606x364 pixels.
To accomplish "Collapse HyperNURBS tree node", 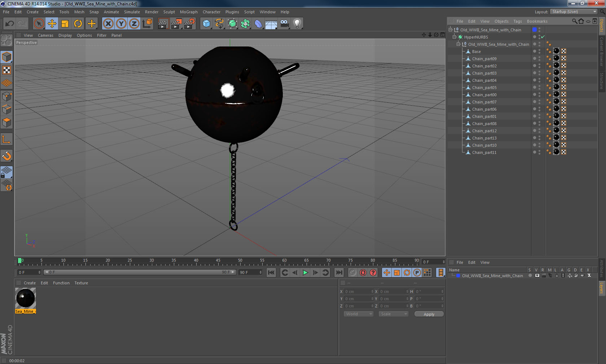I will [x=454, y=37].
